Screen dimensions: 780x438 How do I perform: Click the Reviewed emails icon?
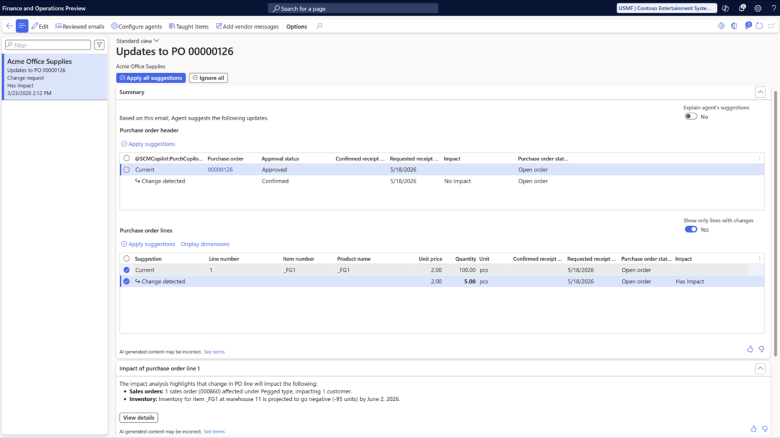(x=58, y=26)
